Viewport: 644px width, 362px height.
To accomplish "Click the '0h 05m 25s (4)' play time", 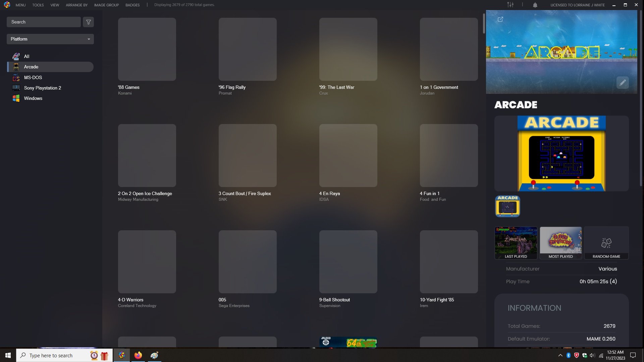I will coord(598,282).
